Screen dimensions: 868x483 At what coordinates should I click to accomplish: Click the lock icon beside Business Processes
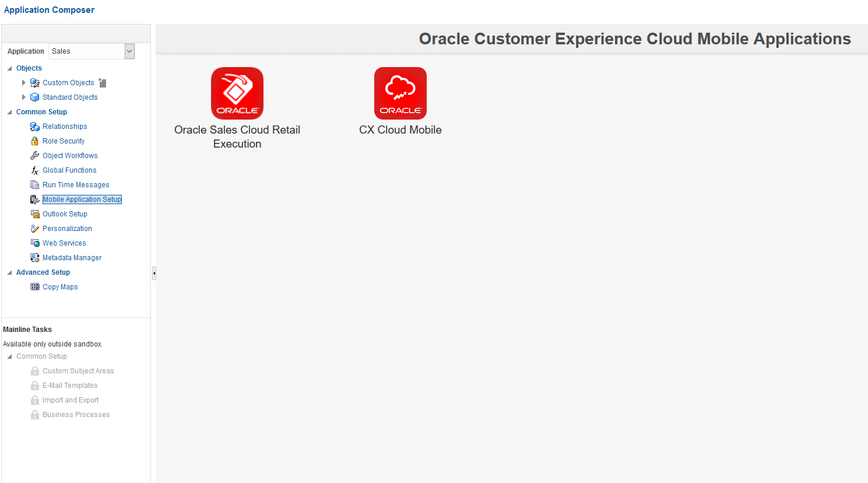click(x=35, y=415)
